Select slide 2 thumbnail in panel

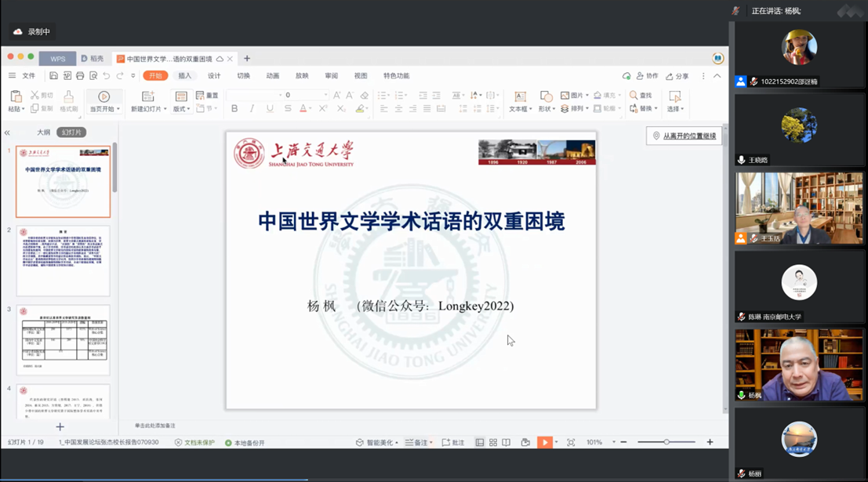(x=63, y=261)
